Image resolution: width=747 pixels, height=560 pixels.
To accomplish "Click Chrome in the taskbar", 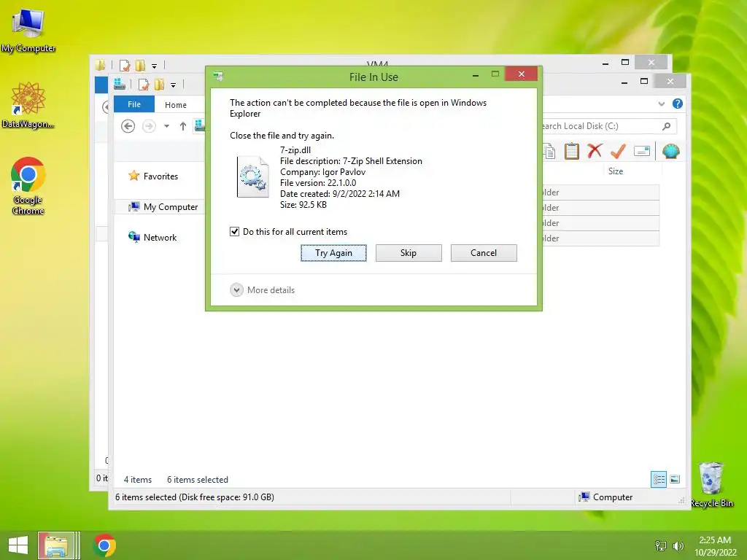I will click(x=104, y=545).
